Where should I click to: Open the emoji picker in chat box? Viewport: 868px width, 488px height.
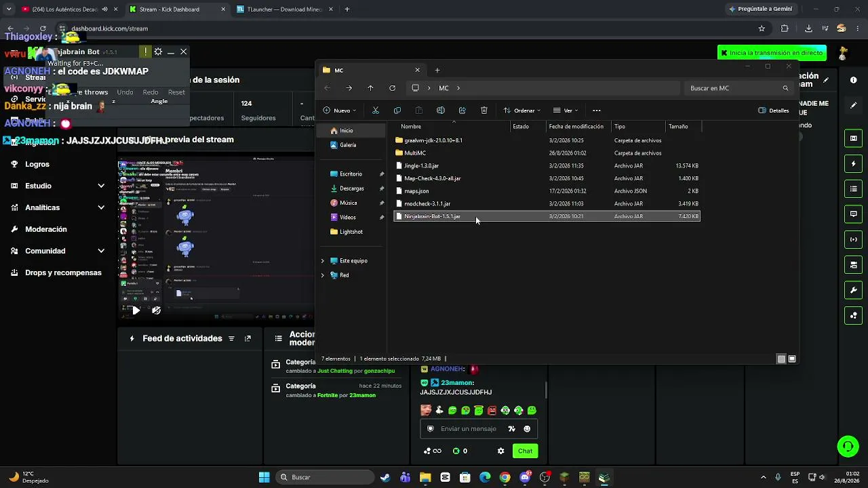(x=527, y=429)
